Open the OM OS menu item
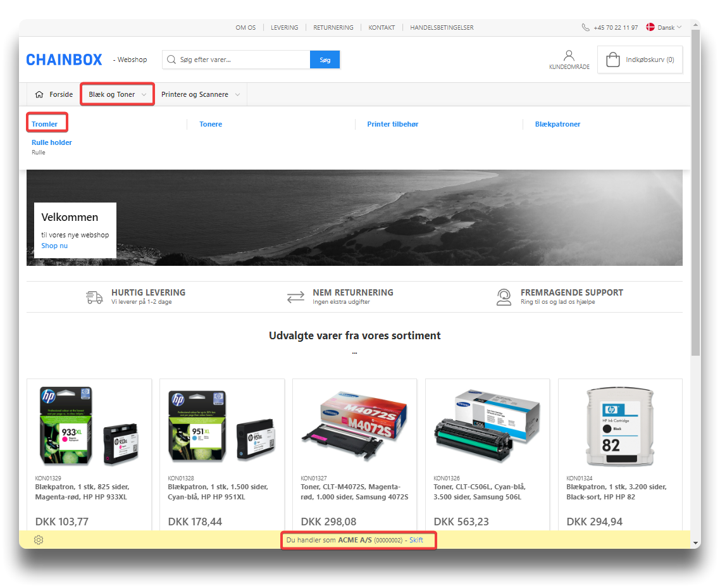 pos(245,28)
